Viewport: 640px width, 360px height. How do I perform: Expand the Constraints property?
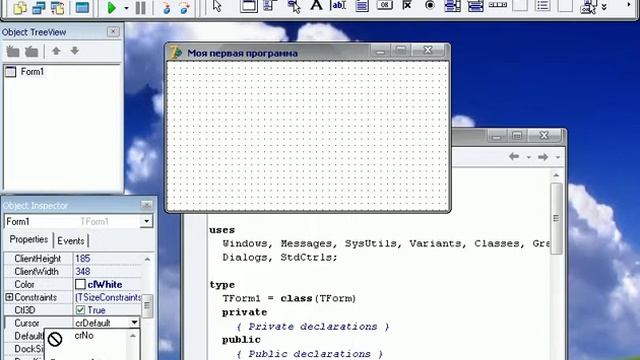(9, 297)
